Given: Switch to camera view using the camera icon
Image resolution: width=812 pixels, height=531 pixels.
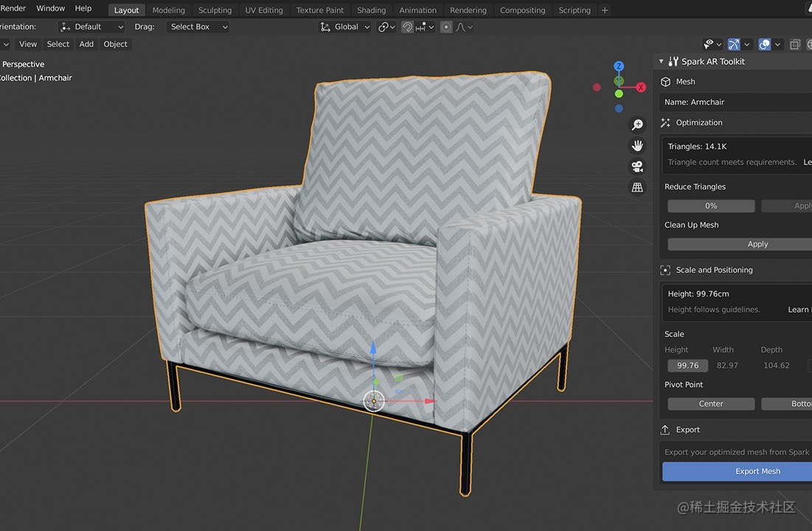Looking at the screenshot, I should tap(636, 166).
